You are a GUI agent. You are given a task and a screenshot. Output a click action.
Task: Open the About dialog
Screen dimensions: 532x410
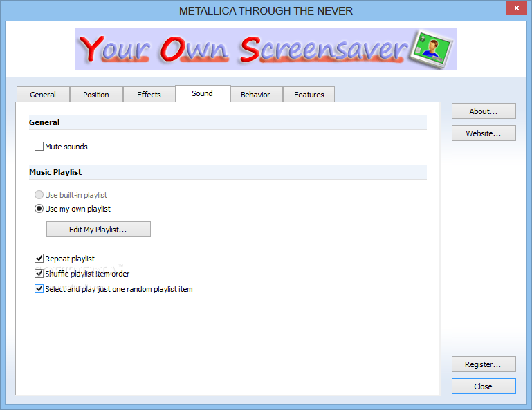(484, 111)
